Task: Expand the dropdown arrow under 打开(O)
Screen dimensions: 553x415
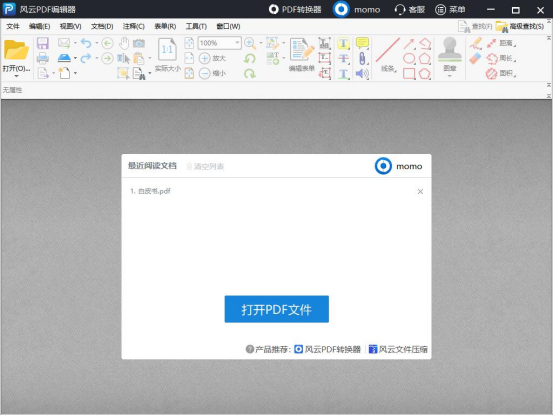Action: (x=16, y=76)
